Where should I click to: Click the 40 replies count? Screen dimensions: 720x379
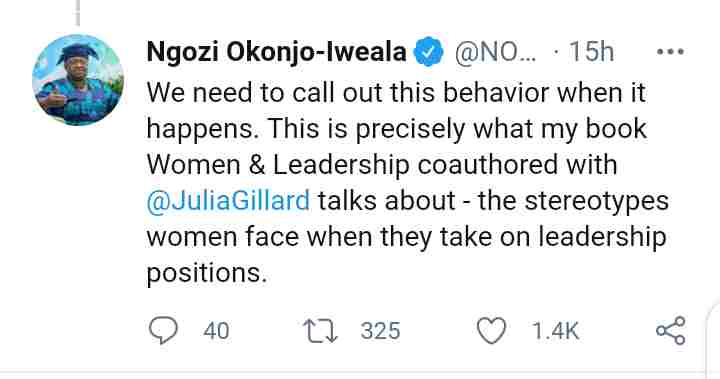pyautogui.click(x=216, y=331)
